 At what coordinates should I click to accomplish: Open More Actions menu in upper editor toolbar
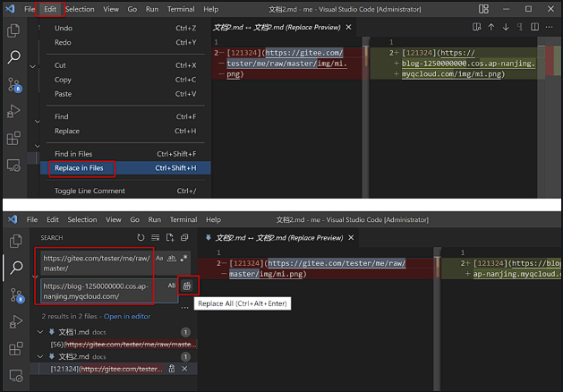point(549,27)
